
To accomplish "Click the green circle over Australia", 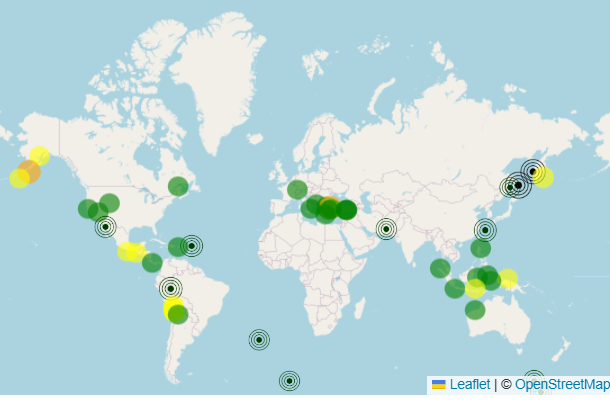I will coord(475,310).
